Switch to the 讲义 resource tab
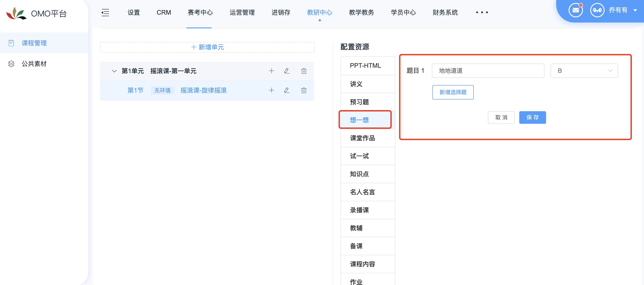The height and width of the screenshot is (285, 644). coord(368,84)
